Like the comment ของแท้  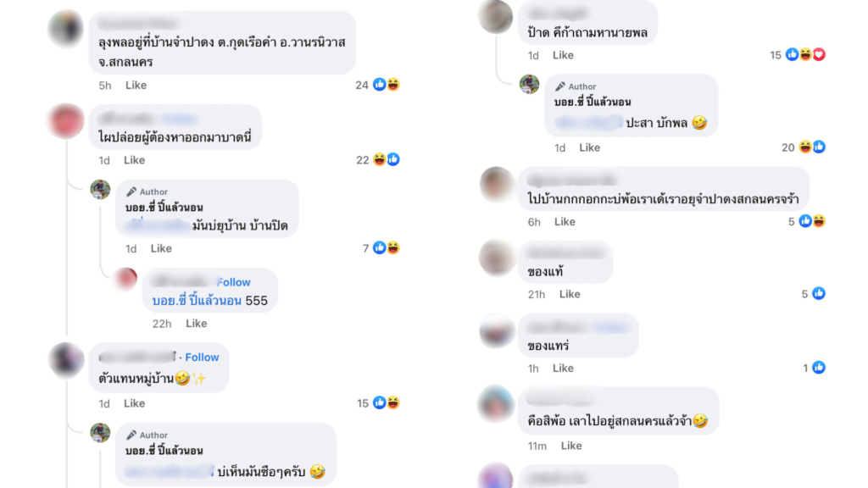pos(570,294)
